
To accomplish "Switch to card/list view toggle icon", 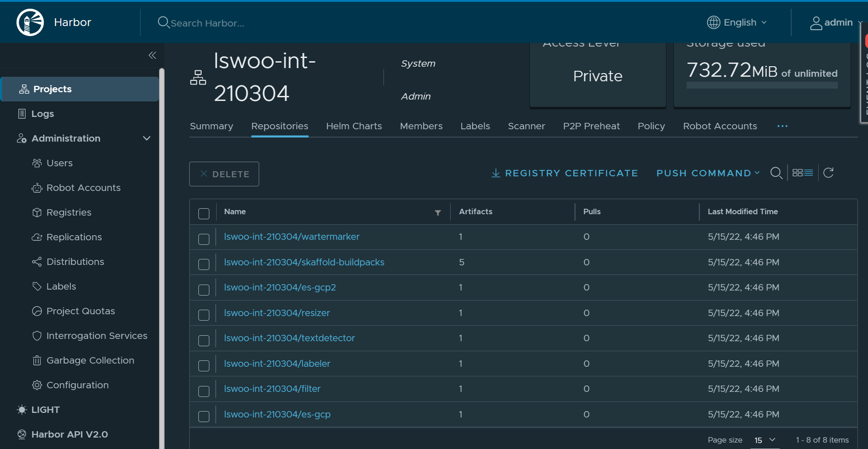I will tap(803, 173).
